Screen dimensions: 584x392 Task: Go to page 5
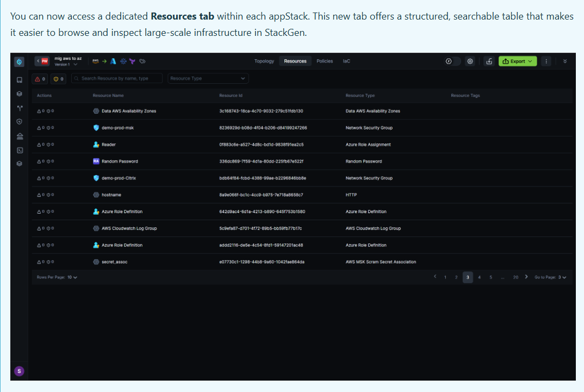click(491, 277)
